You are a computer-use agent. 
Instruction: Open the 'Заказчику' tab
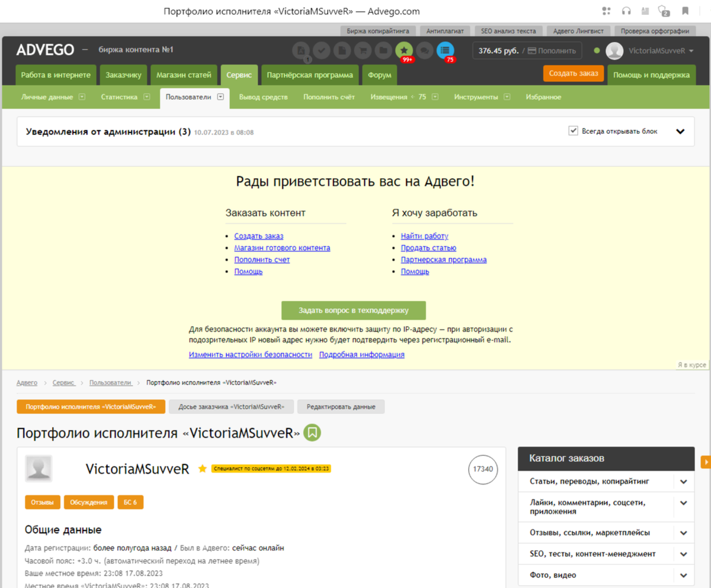pos(124,75)
